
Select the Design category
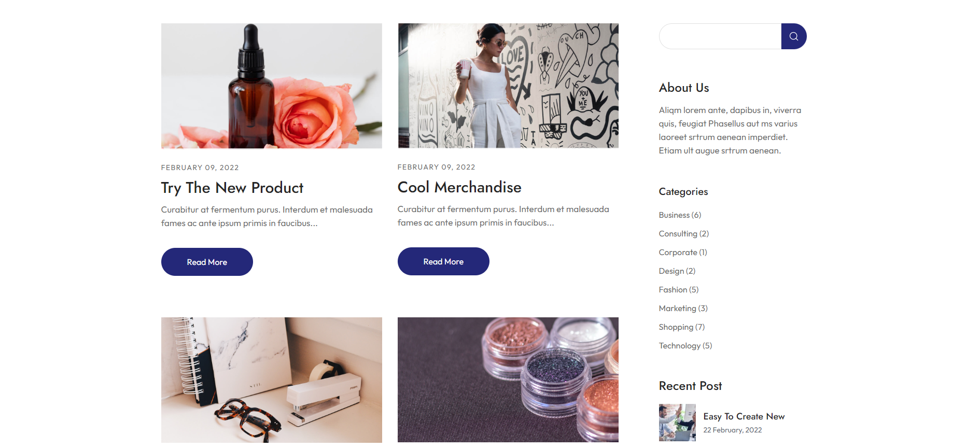point(677,271)
